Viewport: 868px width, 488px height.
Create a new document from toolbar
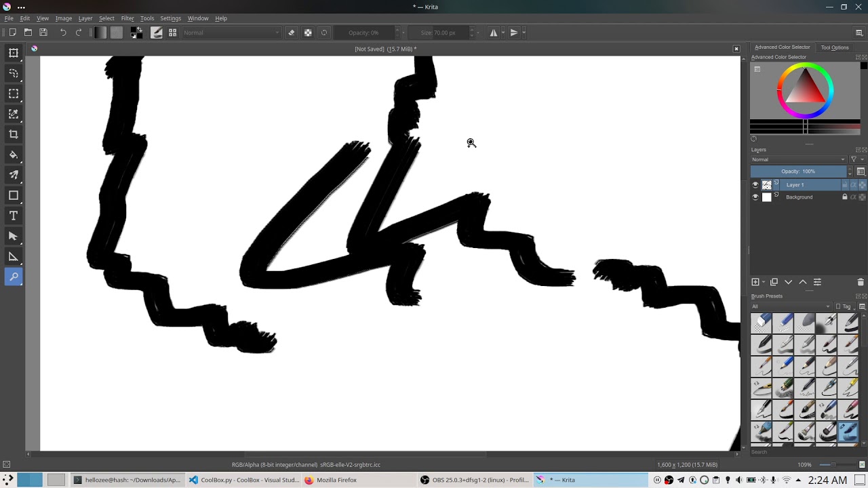pyautogui.click(x=13, y=33)
